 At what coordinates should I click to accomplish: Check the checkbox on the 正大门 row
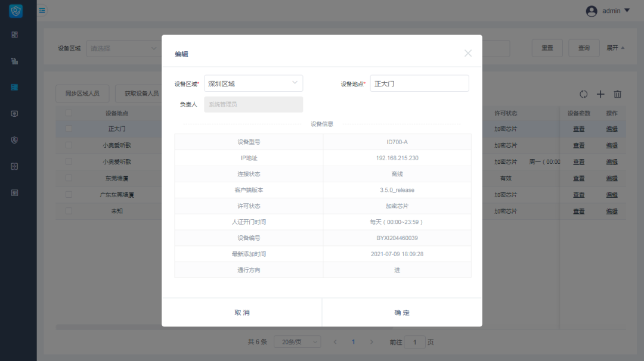69,128
